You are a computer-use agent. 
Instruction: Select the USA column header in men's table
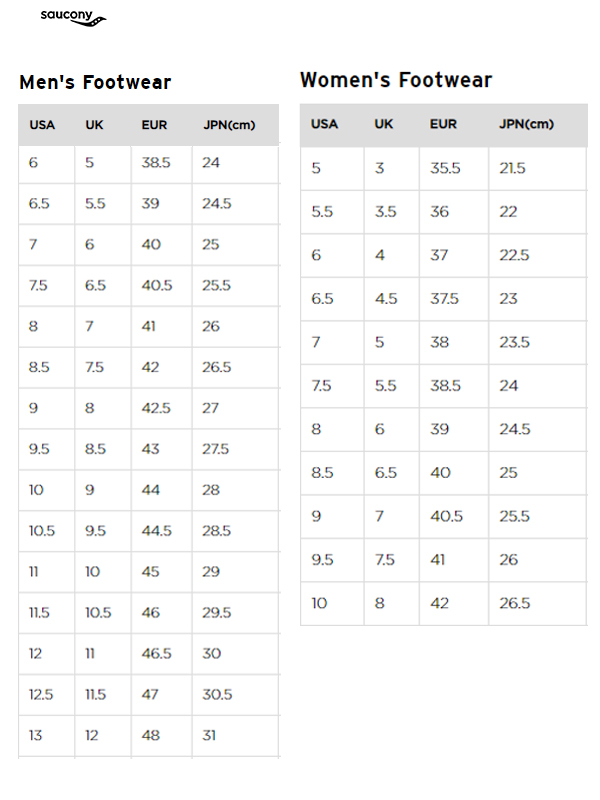[42, 125]
